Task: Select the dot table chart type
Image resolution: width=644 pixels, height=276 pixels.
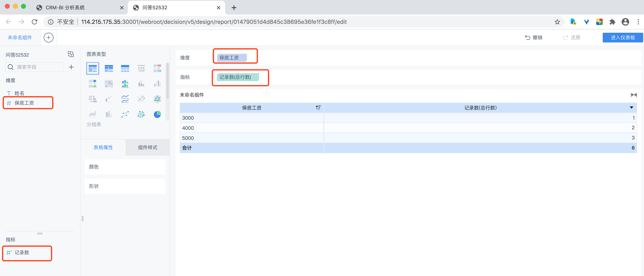Action: click(x=92, y=84)
